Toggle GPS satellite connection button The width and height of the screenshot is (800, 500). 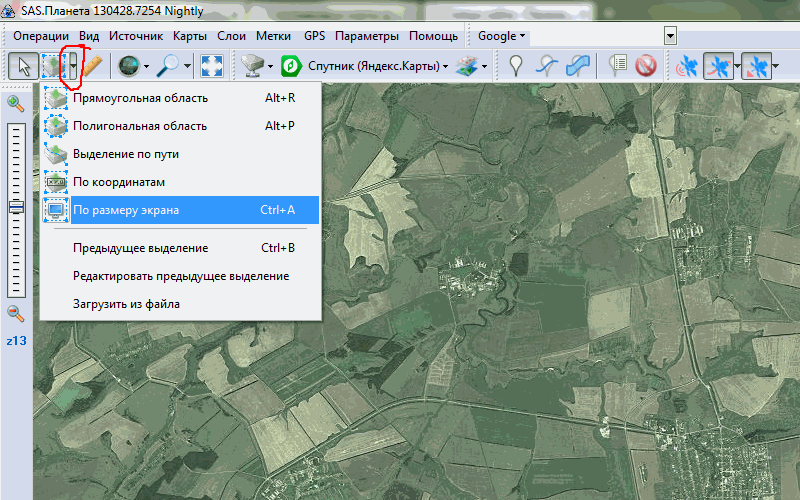click(687, 66)
